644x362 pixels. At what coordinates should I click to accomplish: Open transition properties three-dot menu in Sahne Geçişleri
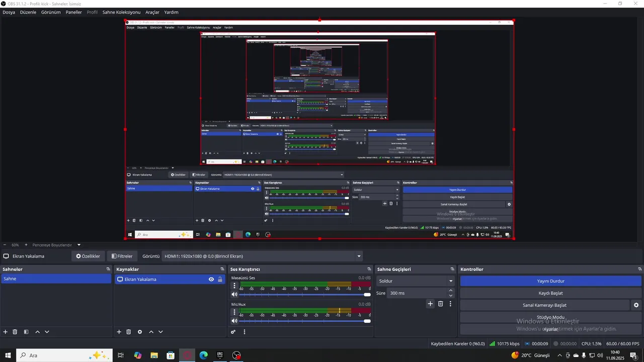[450, 304]
